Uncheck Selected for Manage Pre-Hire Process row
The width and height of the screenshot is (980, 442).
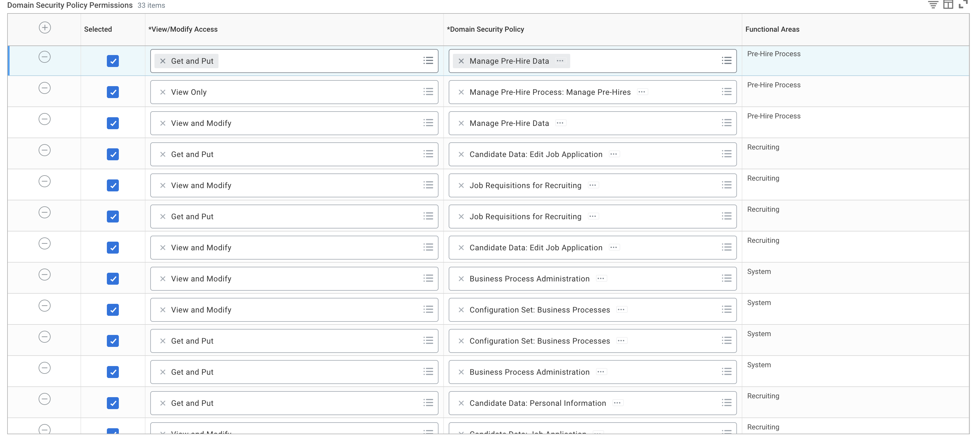click(113, 92)
